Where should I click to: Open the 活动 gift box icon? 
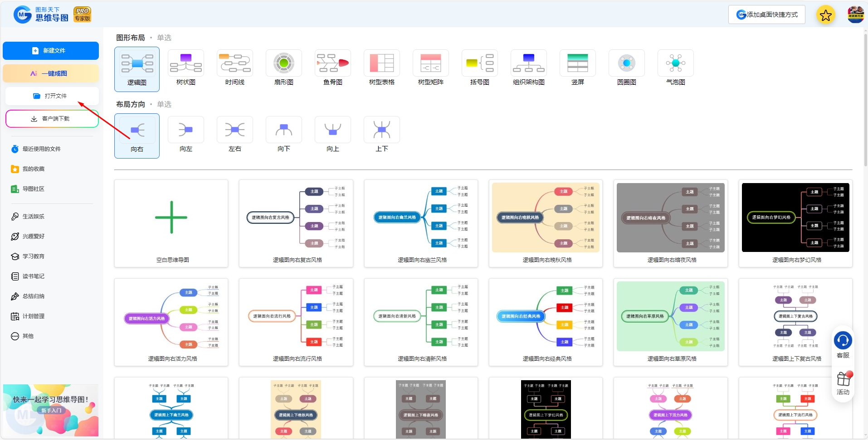843,379
